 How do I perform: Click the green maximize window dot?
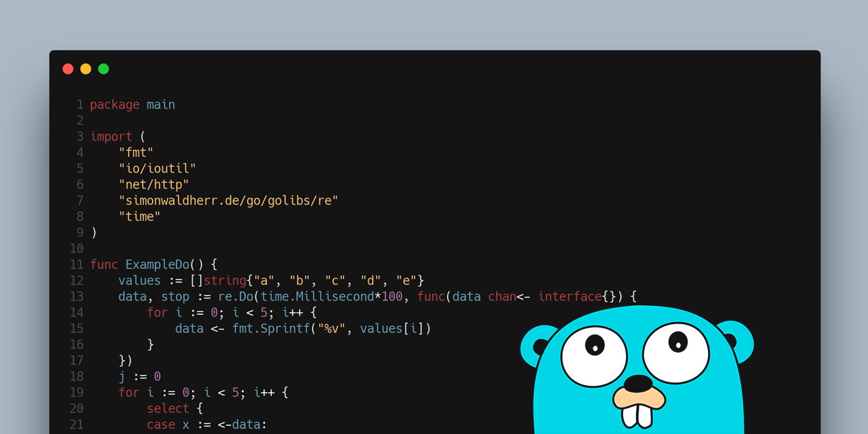point(103,68)
